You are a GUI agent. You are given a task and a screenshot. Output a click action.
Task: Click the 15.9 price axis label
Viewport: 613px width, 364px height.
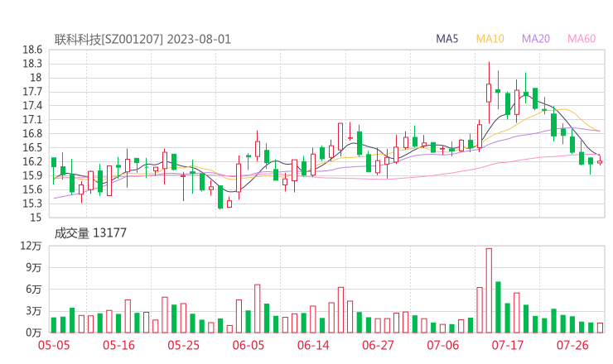(x=32, y=175)
